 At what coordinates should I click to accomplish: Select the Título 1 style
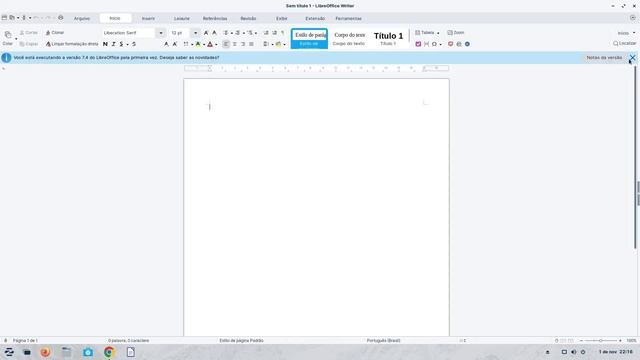point(388,38)
